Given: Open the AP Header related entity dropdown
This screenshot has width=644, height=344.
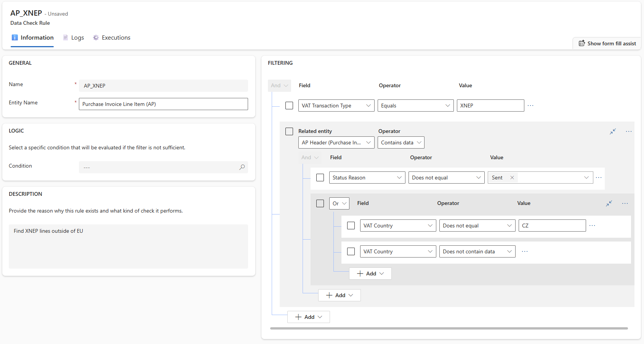Looking at the screenshot, I should pyautogui.click(x=336, y=142).
